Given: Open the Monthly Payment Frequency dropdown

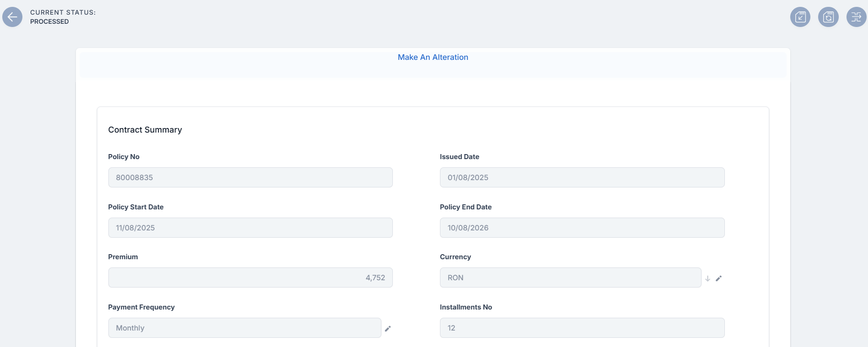Looking at the screenshot, I should tap(244, 328).
